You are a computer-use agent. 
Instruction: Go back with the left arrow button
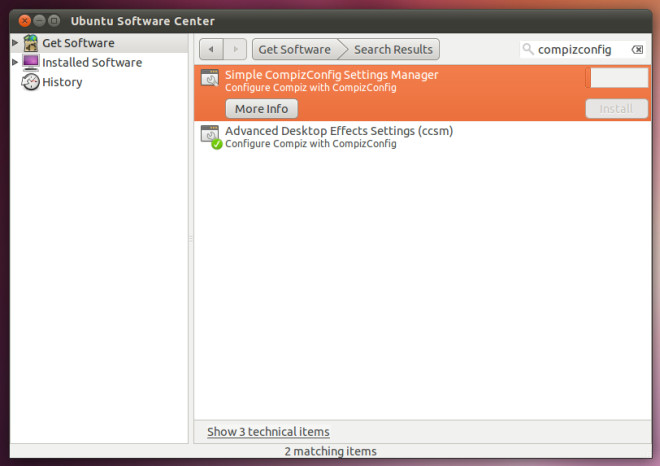click(x=211, y=49)
